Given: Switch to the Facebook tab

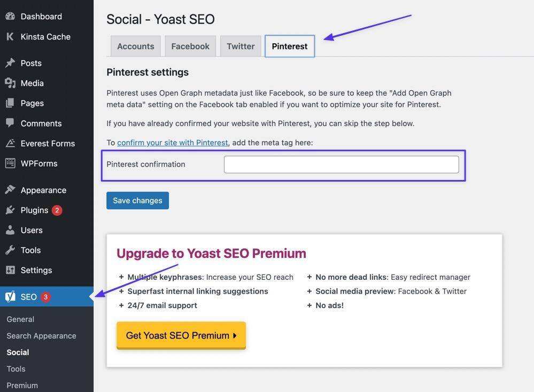Looking at the screenshot, I should tap(190, 46).
